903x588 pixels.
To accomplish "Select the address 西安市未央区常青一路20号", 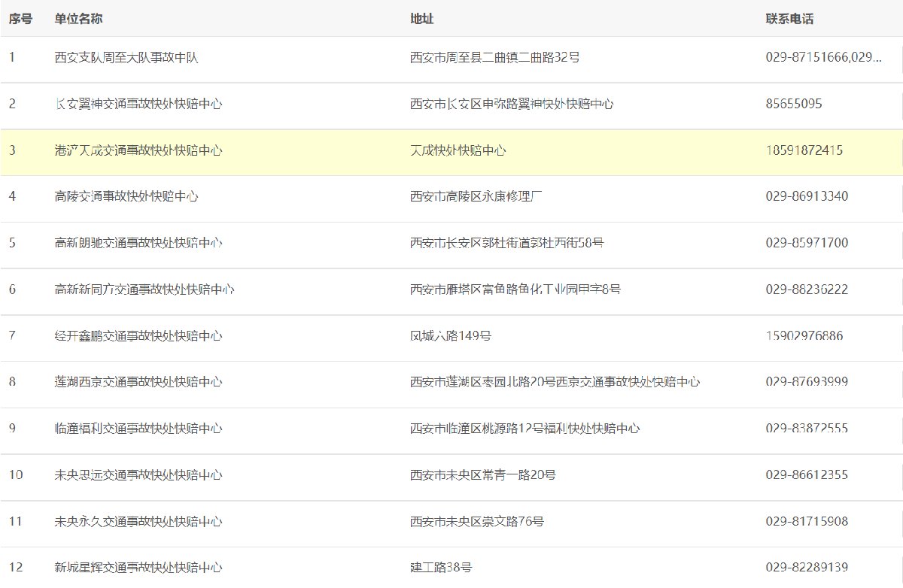I will tap(482, 475).
